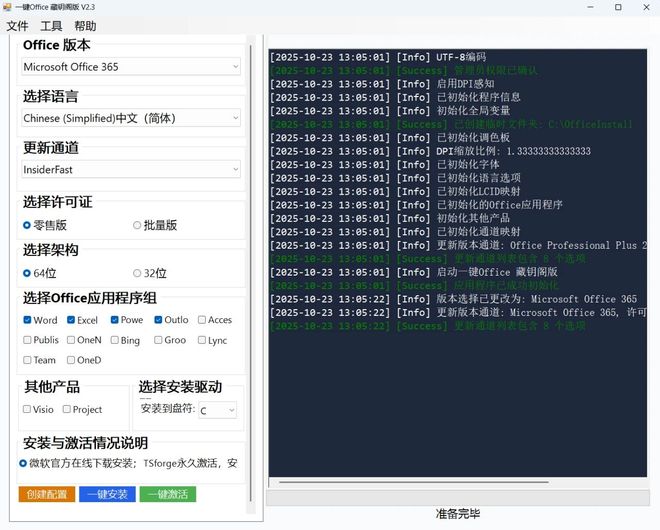The height and width of the screenshot is (530, 660).
Task: Open the 工具 menu
Action: coord(51,26)
